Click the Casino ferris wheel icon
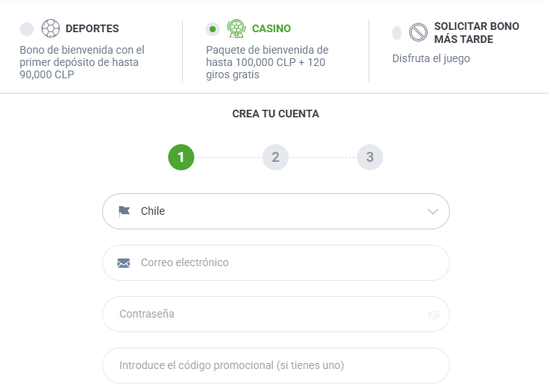 [236, 29]
